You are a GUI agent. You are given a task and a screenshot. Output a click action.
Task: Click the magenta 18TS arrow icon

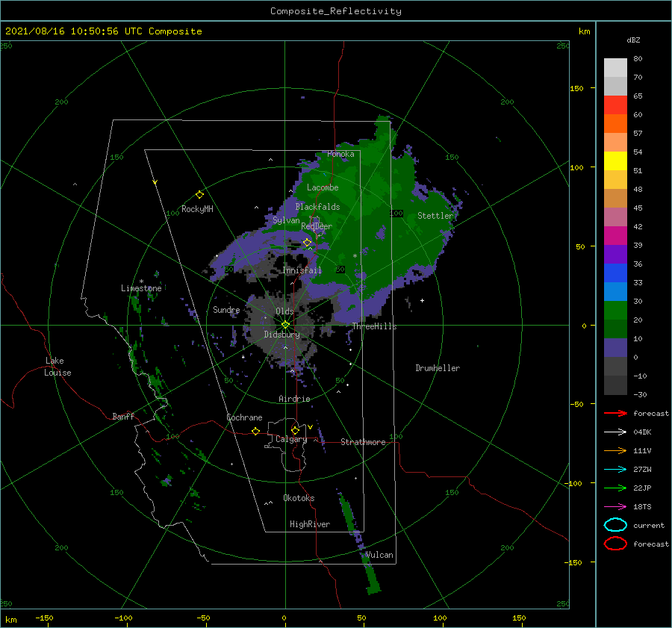(615, 507)
